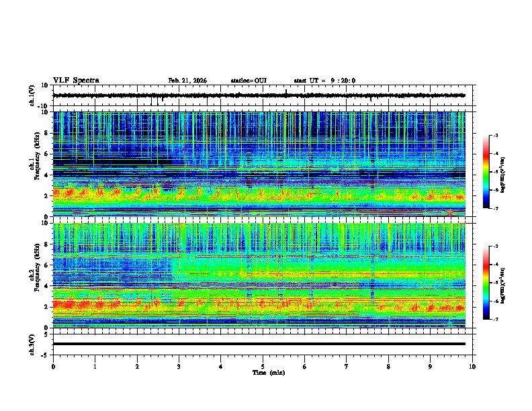532x411 pixels.
Task: Click tick label "2" on the Time axis
Action: 137,367
